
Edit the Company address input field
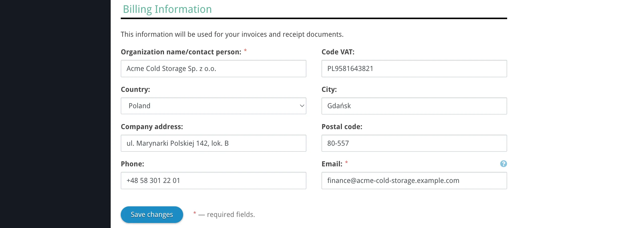point(213,143)
